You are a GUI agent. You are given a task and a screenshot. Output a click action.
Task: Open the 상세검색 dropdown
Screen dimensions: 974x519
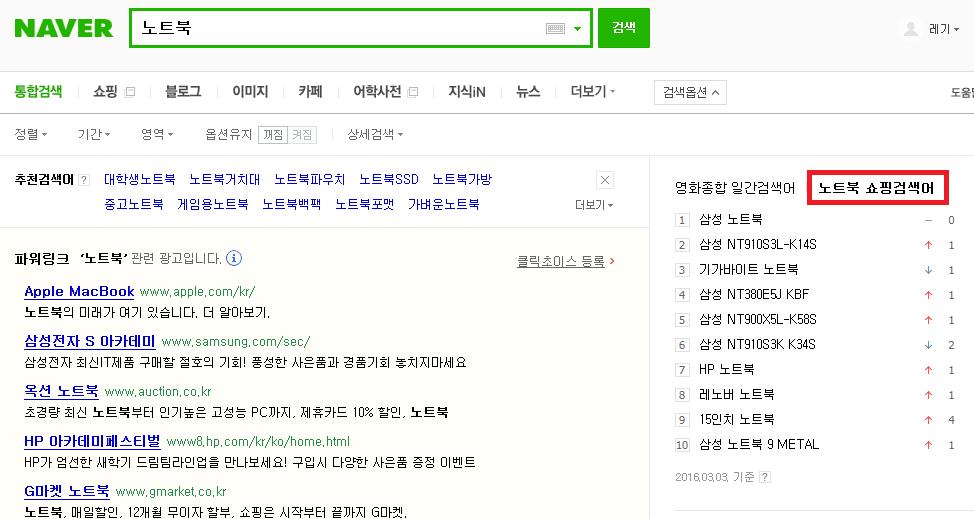(375, 134)
